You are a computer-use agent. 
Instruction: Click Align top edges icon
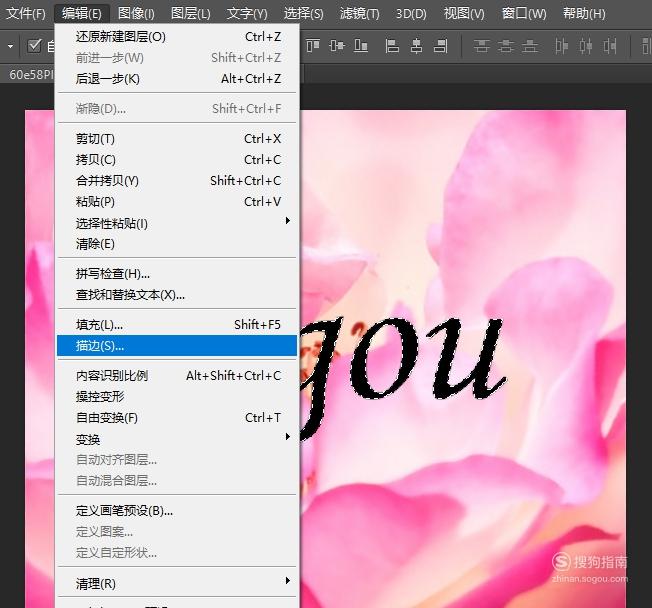click(x=313, y=45)
